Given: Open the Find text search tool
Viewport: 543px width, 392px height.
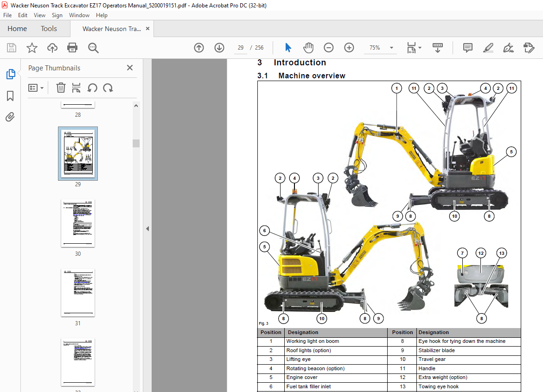Looking at the screenshot, I should pyautogui.click(x=93, y=48).
